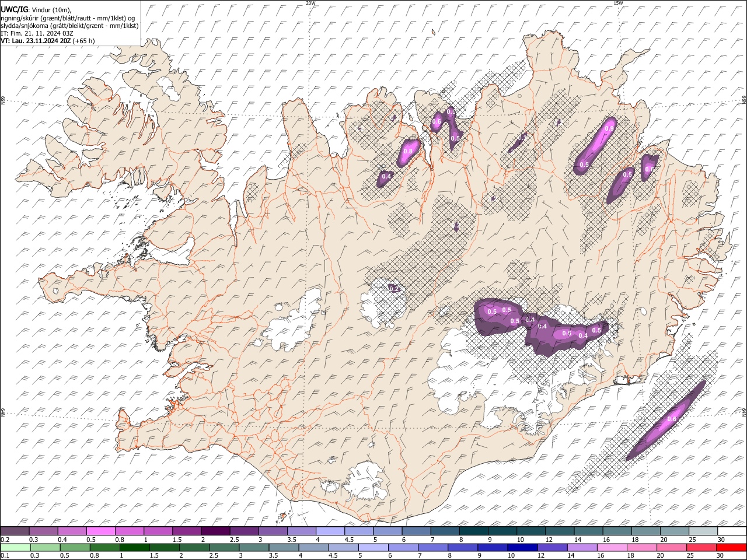The height and width of the screenshot is (560, 747).
Task: Click the elongated purple precipitation band offshore
Action: point(666,420)
